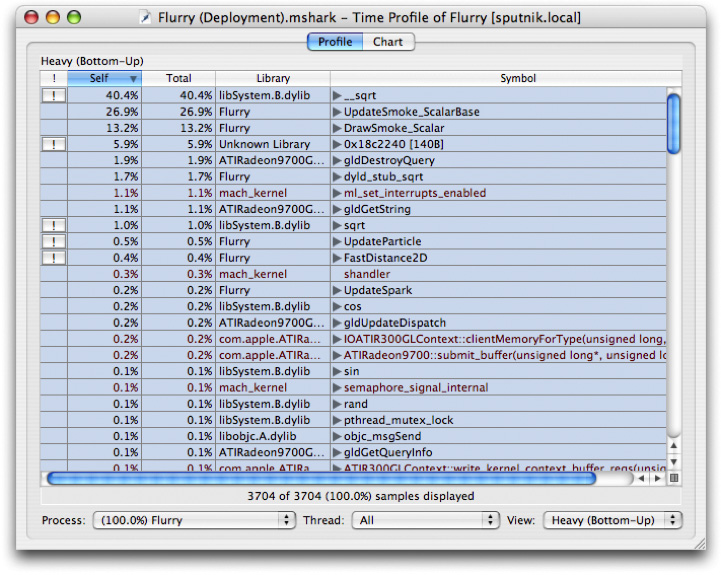The width and height of the screenshot is (721, 575).
Task: Click the split-view icon at table bottom right
Action: [x=674, y=479]
